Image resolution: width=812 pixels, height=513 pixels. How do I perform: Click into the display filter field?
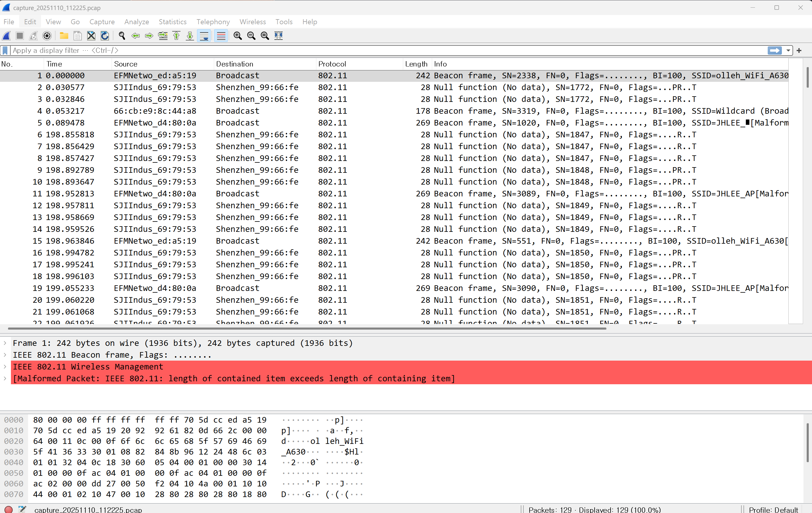pos(371,51)
